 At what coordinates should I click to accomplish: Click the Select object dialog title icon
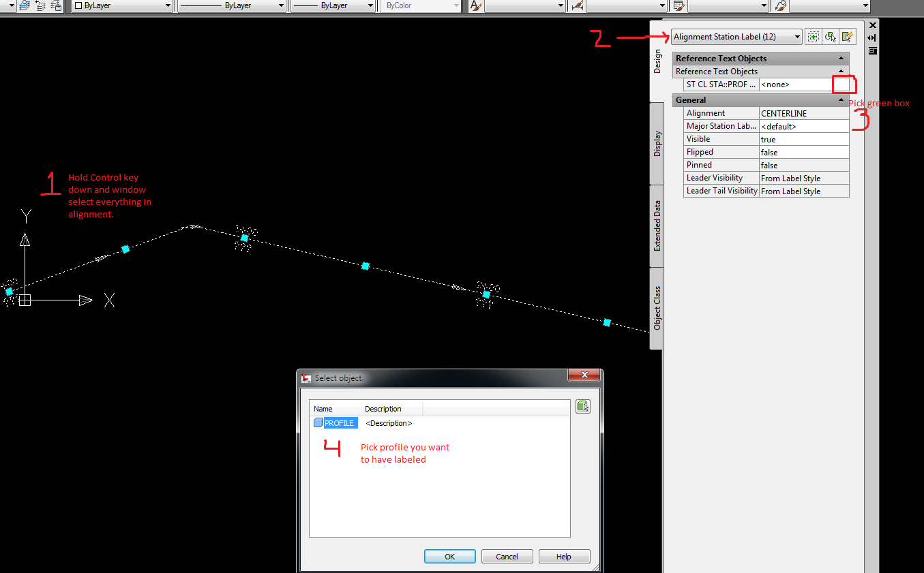point(306,378)
